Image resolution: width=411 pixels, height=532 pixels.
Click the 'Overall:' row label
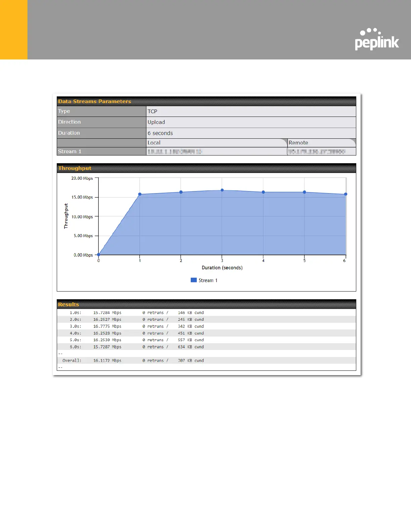72,360
